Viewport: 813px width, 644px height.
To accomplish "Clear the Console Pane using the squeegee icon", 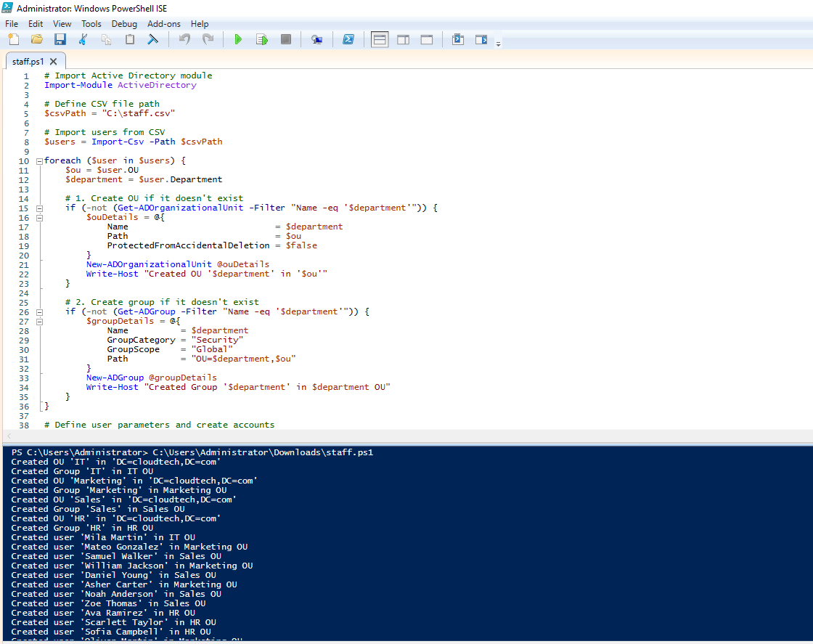I will [x=152, y=39].
